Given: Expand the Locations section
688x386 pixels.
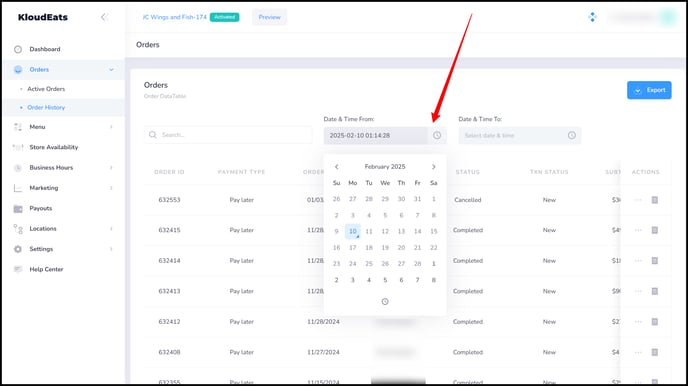Looking at the screenshot, I should click(x=111, y=229).
